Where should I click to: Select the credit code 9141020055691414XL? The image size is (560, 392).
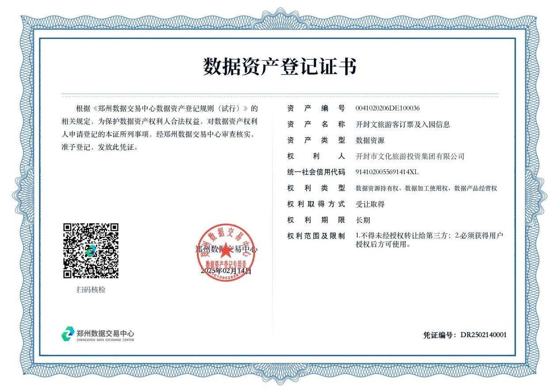[x=387, y=172]
